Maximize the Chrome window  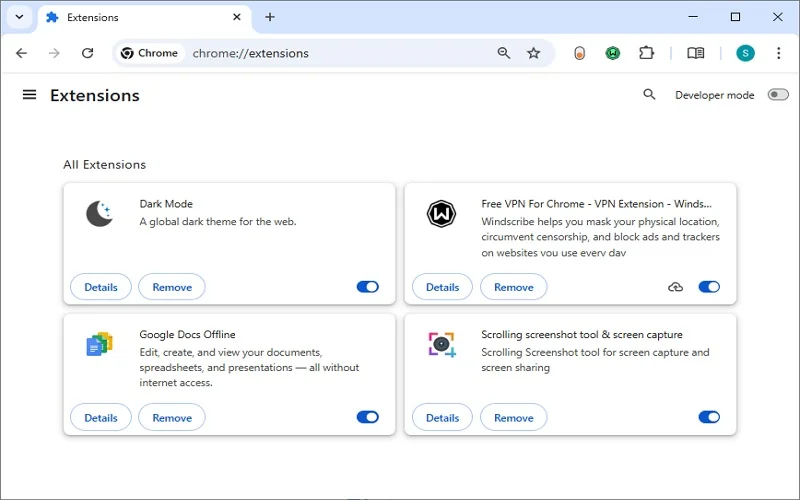pos(735,17)
